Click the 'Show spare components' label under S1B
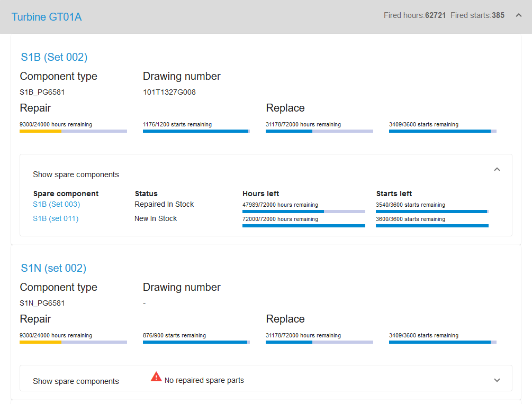Viewport: 532px width, 404px height. point(76,175)
